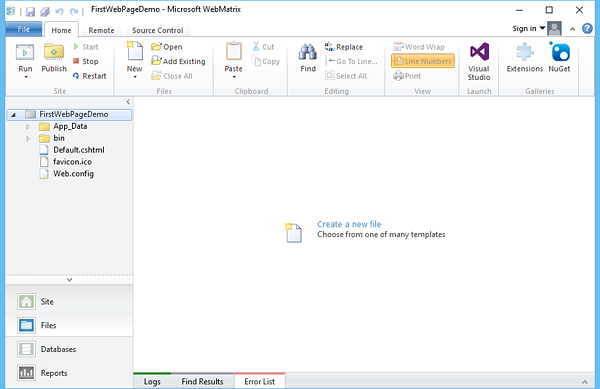Switch to the Site workspace
This screenshot has width=600, height=389.
(x=69, y=302)
